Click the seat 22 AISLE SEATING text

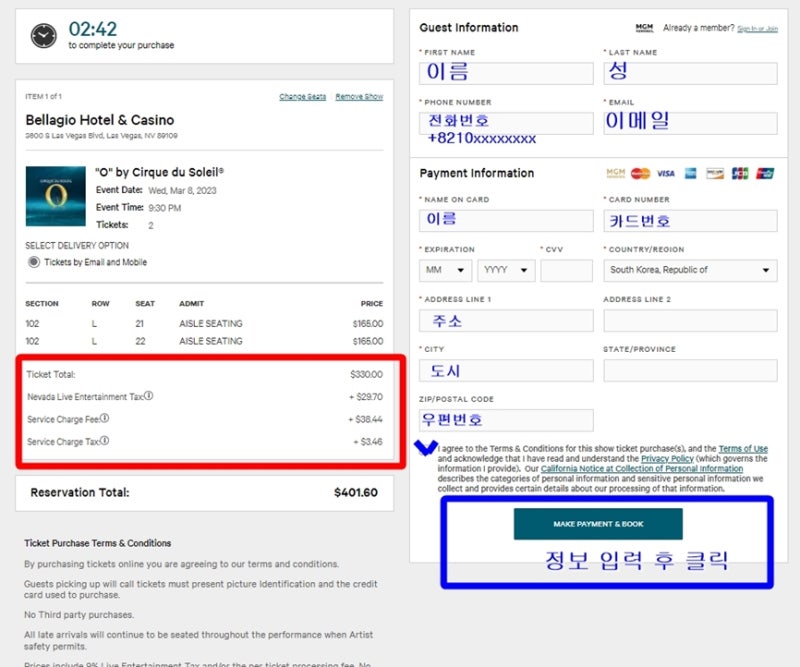point(211,341)
